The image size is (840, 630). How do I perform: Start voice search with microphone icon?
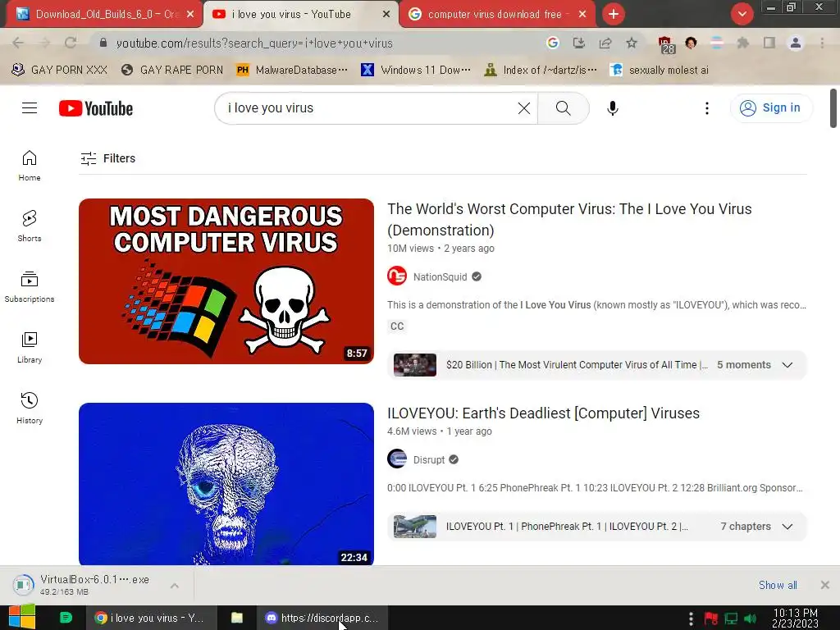coord(612,108)
